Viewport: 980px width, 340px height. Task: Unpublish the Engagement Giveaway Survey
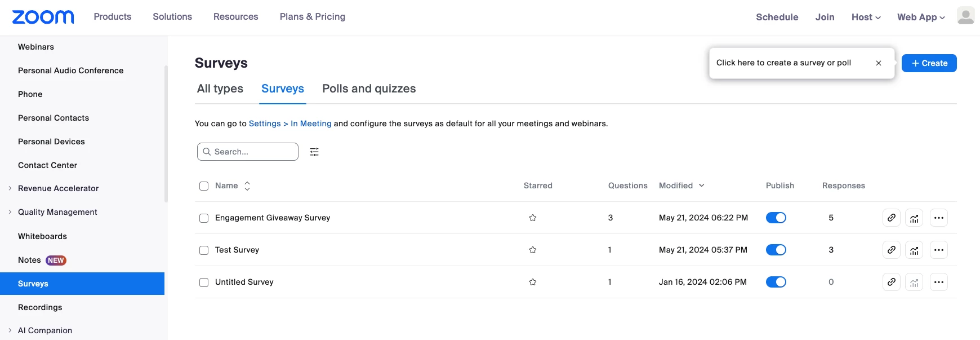776,218
